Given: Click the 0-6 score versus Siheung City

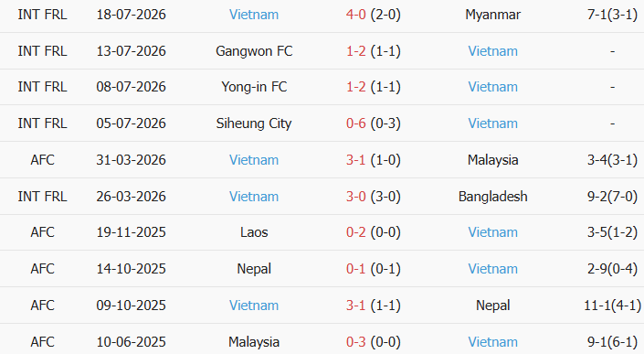Looking at the screenshot, I should coord(355,123).
